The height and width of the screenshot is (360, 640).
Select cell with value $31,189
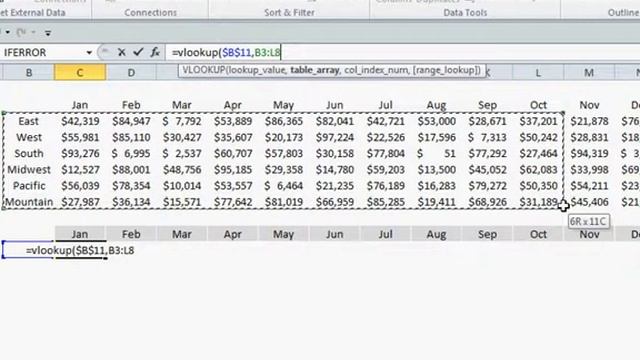(x=538, y=202)
